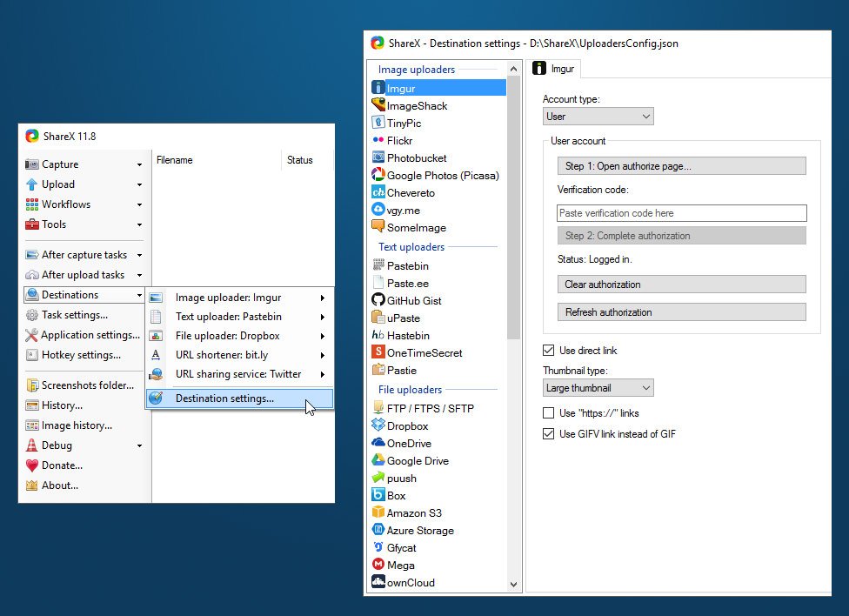Open History... in ShareX
This screenshot has width=849, height=616.
tap(84, 405)
